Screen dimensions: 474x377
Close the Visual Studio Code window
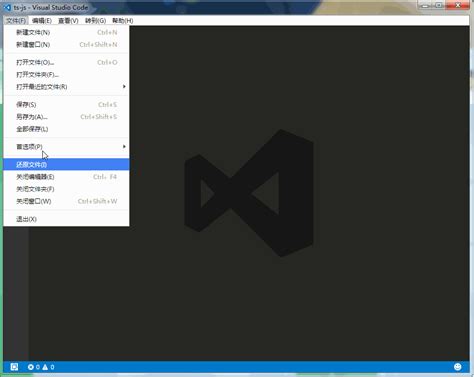tap(458, 5)
